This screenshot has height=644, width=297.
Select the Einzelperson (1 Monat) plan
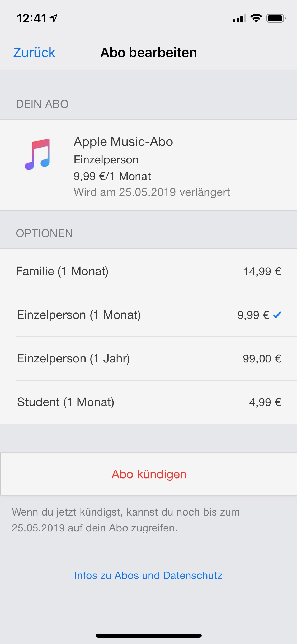(x=79, y=315)
